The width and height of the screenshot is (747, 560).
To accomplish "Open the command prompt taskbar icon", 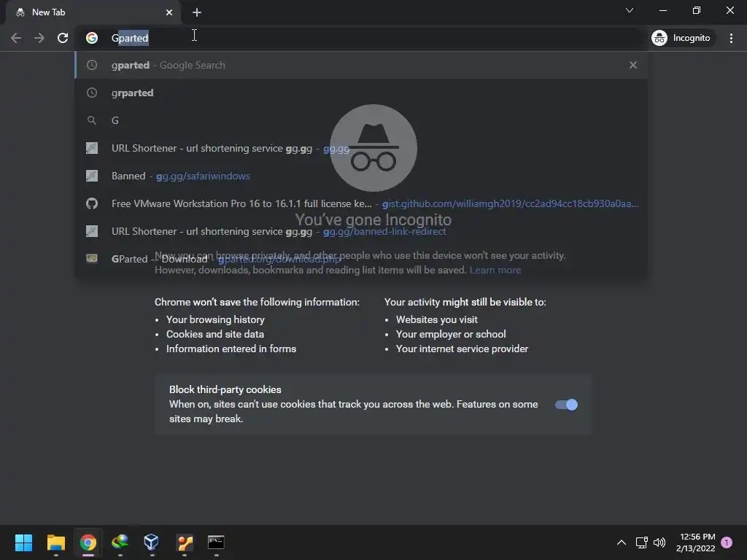I will click(x=216, y=542).
